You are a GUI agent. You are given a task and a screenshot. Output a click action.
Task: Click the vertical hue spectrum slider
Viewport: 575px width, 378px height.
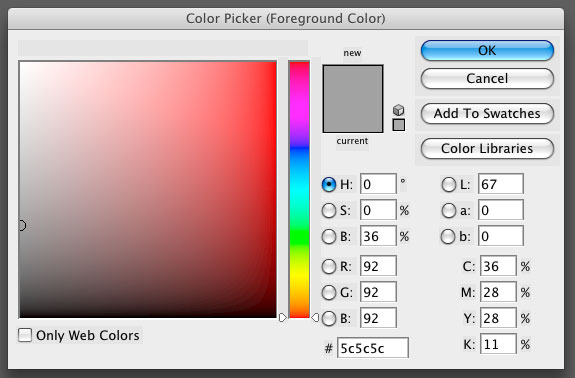pos(299,190)
